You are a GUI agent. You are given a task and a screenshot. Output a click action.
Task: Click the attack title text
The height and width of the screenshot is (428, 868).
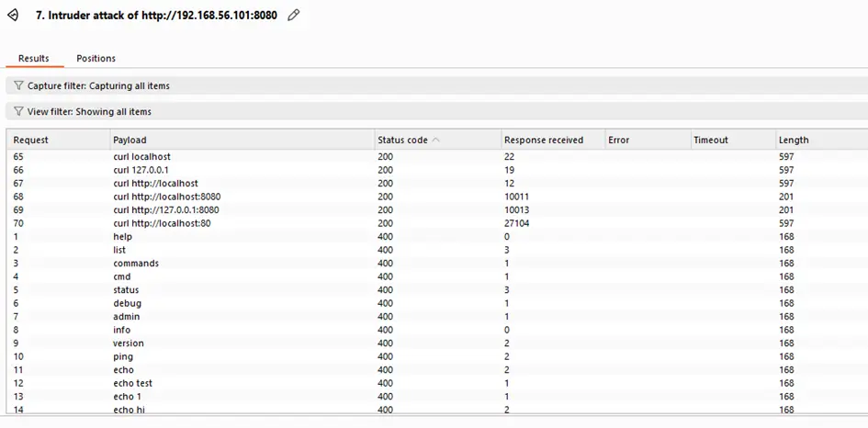[x=157, y=16]
